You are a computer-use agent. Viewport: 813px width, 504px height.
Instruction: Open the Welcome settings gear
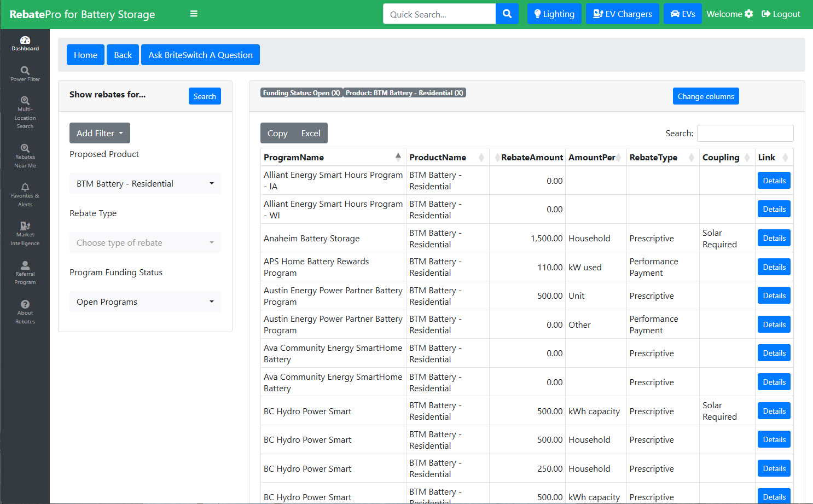point(749,14)
